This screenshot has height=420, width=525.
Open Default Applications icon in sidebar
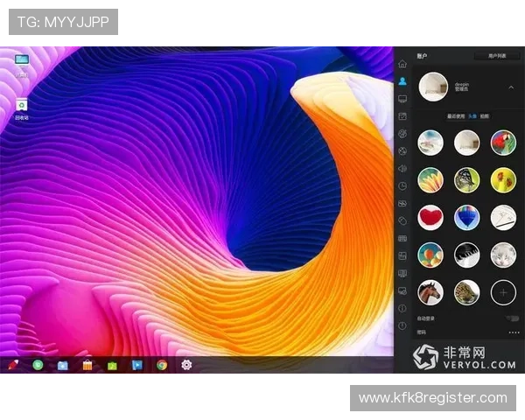click(x=402, y=116)
